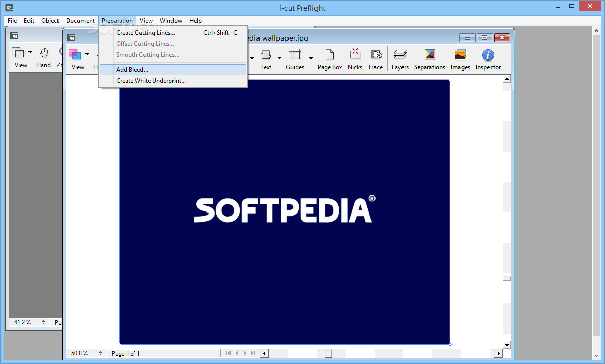Maximize the wallpaper.jpg document window
The image size is (605, 364).
coord(484,38)
